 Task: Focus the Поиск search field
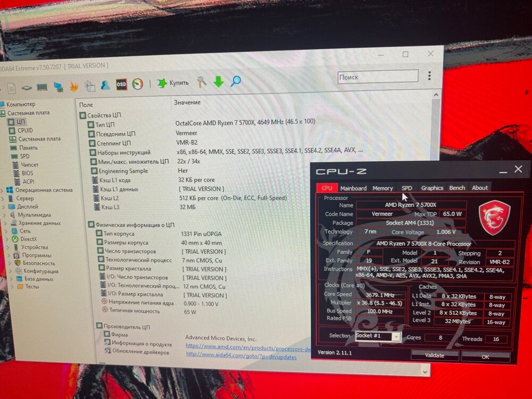click(378, 77)
